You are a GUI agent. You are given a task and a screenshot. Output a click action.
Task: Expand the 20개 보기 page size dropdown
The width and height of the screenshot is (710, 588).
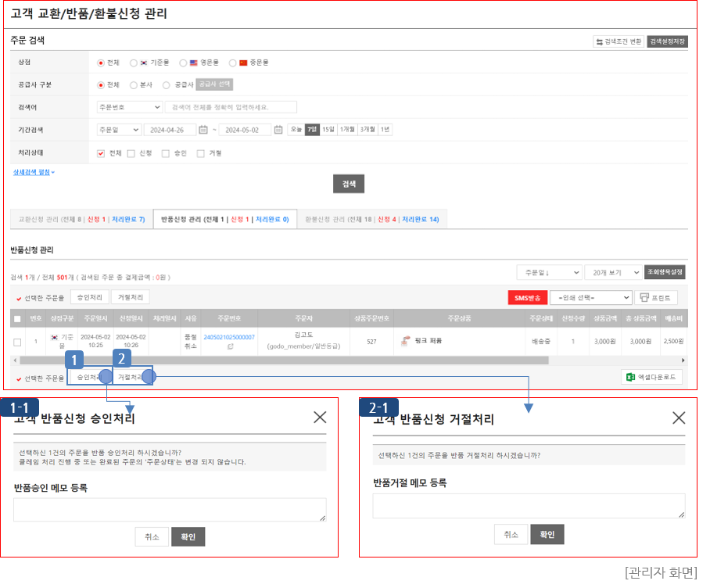612,272
